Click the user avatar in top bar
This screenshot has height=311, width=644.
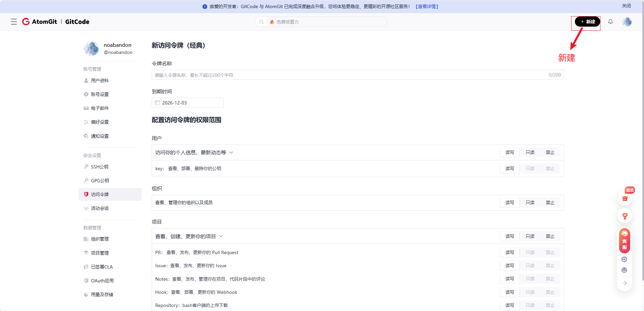tap(626, 22)
